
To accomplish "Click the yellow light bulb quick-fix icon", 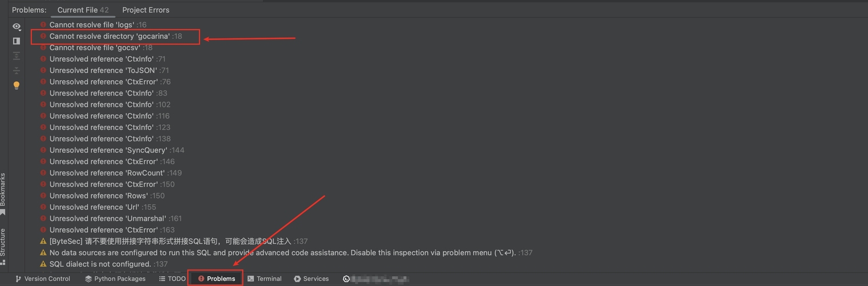I will 17,86.
